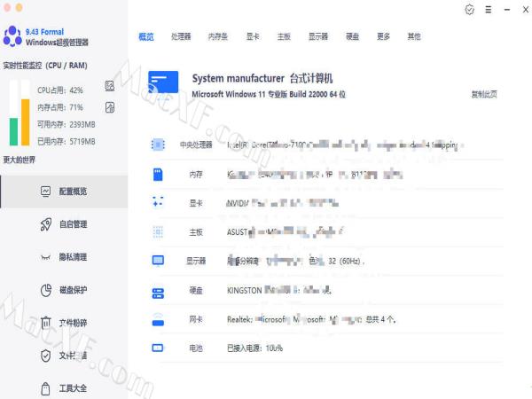Select 配置概览 in the sidebar
Viewport: 532px width, 399px height.
click(64, 192)
